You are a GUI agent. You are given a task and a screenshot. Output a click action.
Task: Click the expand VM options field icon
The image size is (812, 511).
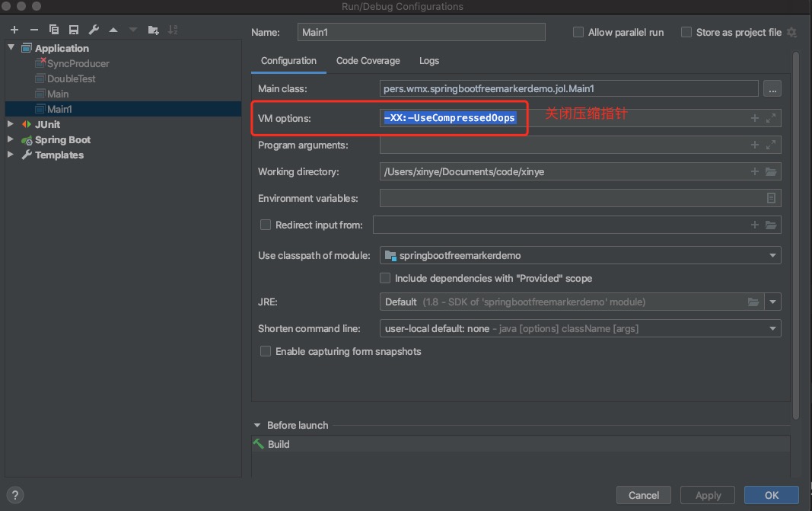pos(771,118)
